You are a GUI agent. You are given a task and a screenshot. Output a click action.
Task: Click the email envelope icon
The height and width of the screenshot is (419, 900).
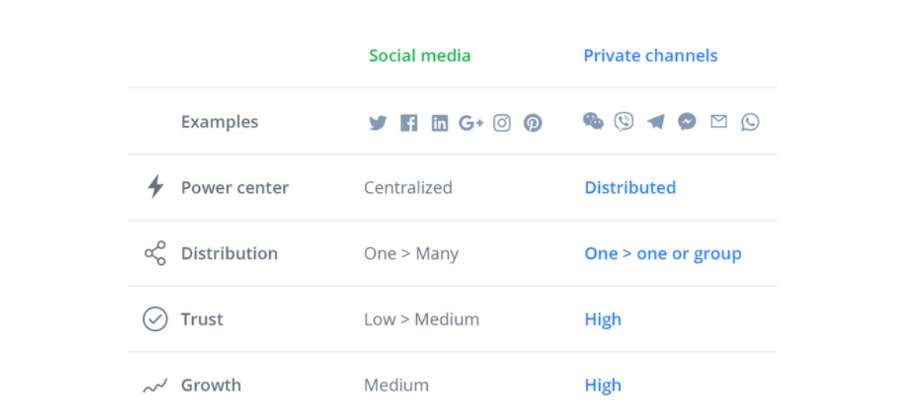click(x=719, y=122)
